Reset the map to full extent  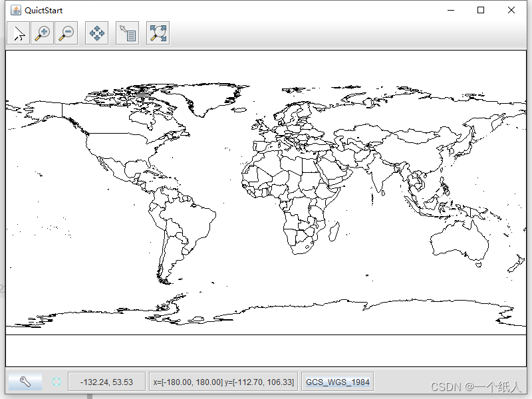pos(158,33)
